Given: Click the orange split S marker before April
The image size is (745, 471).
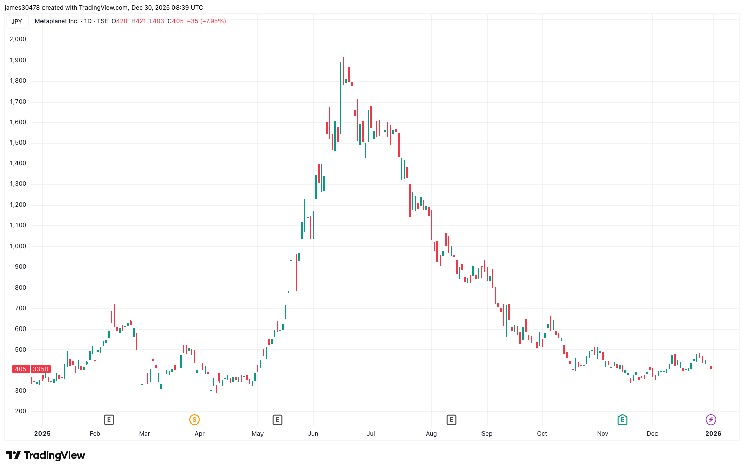Looking at the screenshot, I should 195,418.
